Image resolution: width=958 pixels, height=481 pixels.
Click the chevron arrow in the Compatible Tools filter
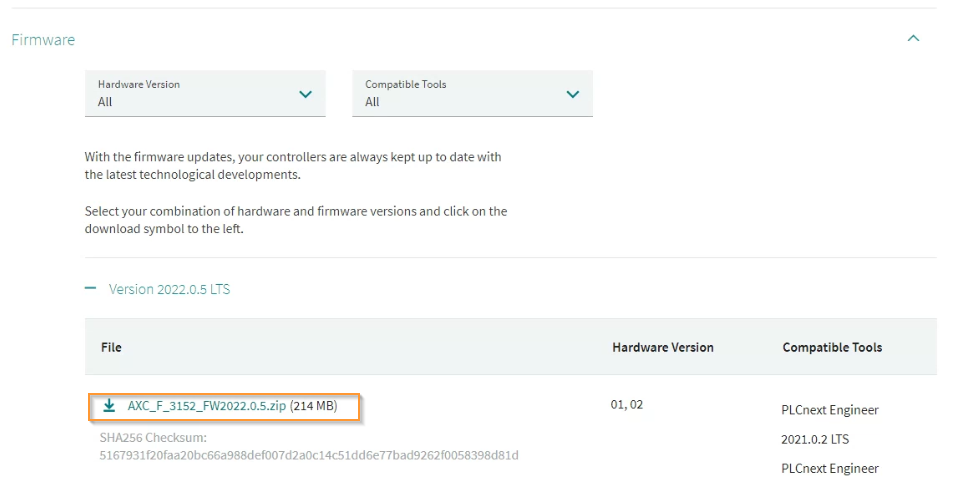[572, 94]
